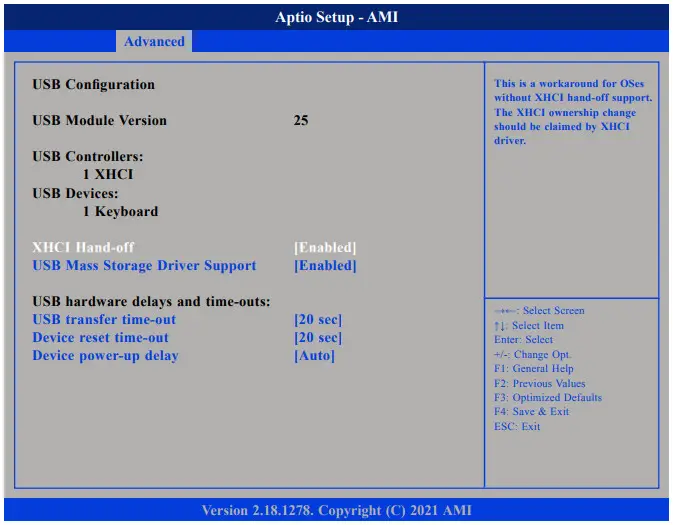The image size is (673, 525).
Task: Click the Select Screen key hint
Action: (539, 310)
